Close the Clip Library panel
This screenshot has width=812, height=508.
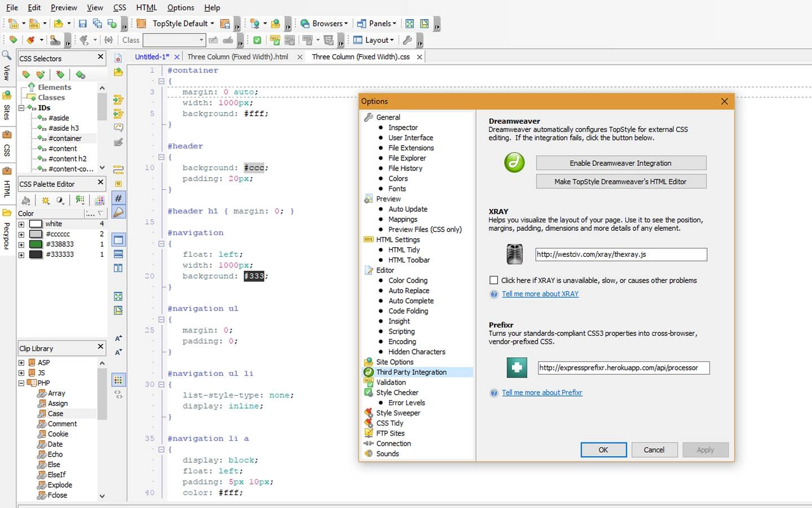pyautogui.click(x=101, y=347)
